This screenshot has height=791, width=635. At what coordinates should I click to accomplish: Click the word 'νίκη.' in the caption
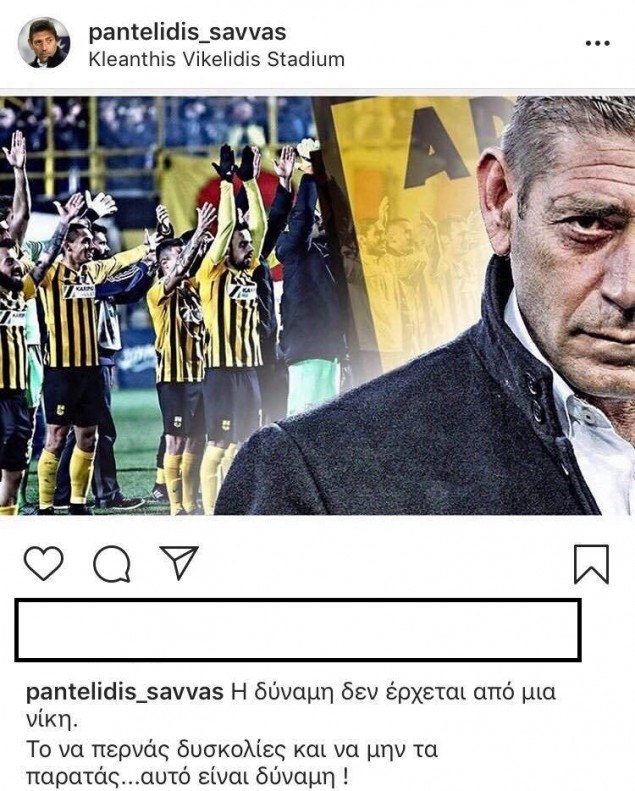(52, 720)
